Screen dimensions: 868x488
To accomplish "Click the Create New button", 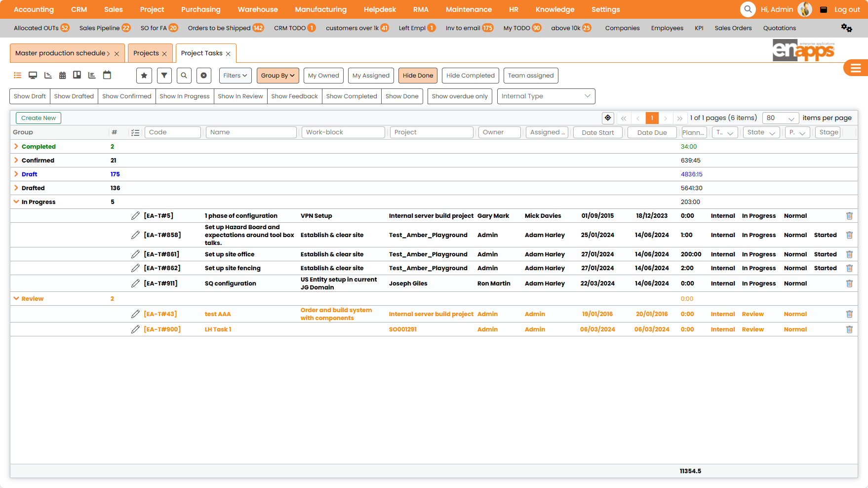I will coord(39,118).
